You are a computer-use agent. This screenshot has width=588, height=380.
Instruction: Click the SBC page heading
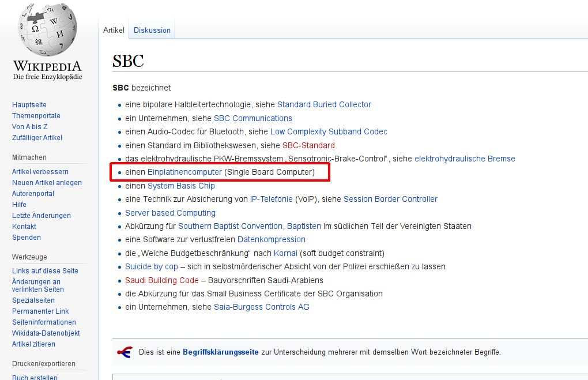coord(128,61)
